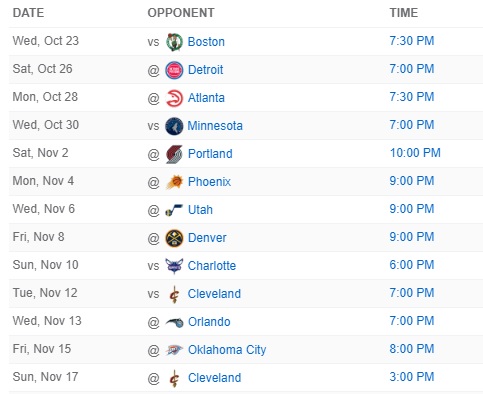Click the Detroit Pistons logo icon
Image resolution: width=483 pixels, height=394 pixels.
[x=174, y=70]
